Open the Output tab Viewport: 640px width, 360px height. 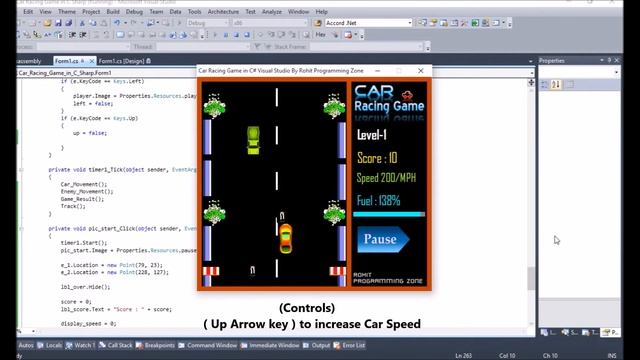316,345
